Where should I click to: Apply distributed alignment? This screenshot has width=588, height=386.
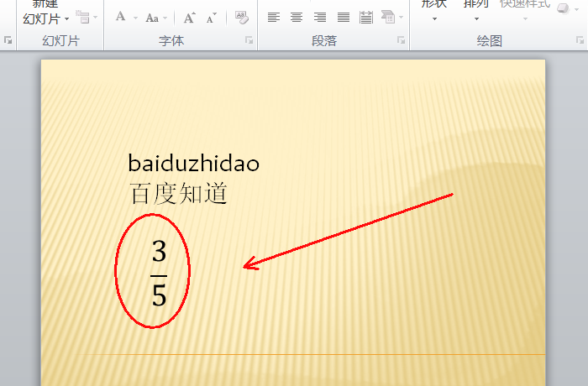coord(366,18)
